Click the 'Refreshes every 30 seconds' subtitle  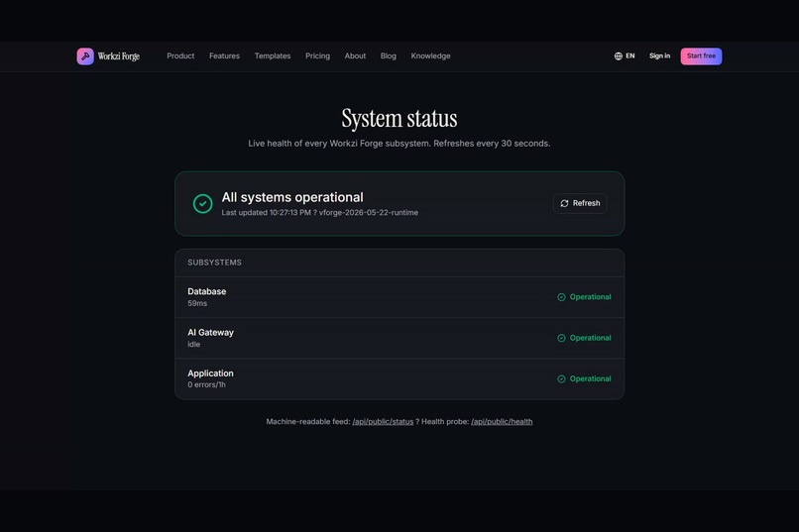[492, 144]
